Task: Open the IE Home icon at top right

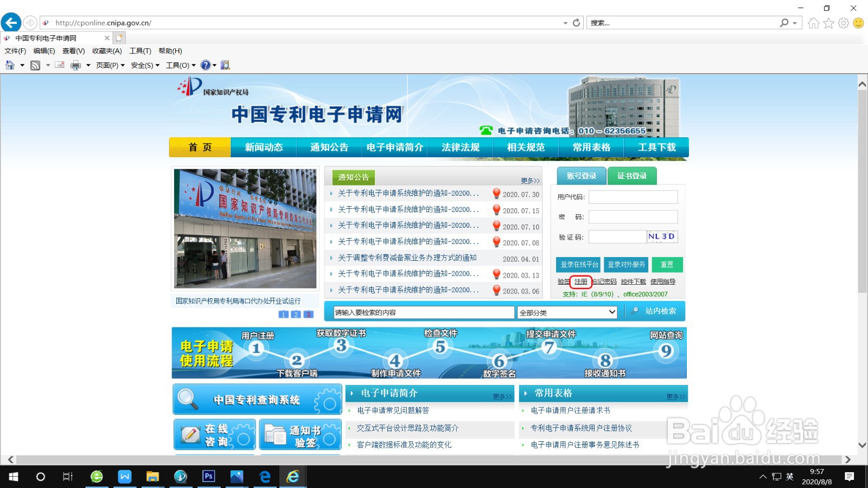Action: coord(813,23)
